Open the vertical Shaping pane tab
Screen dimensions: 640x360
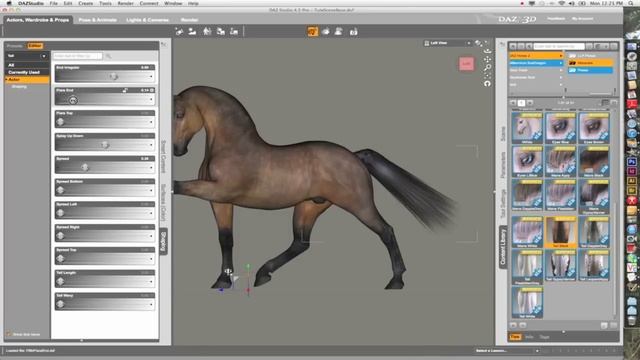pyautogui.click(x=164, y=241)
